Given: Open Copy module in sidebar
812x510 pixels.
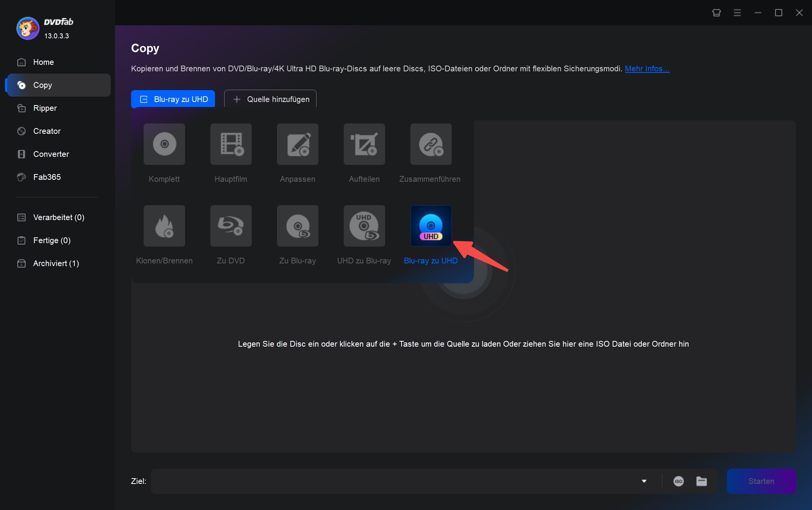Looking at the screenshot, I should [59, 85].
